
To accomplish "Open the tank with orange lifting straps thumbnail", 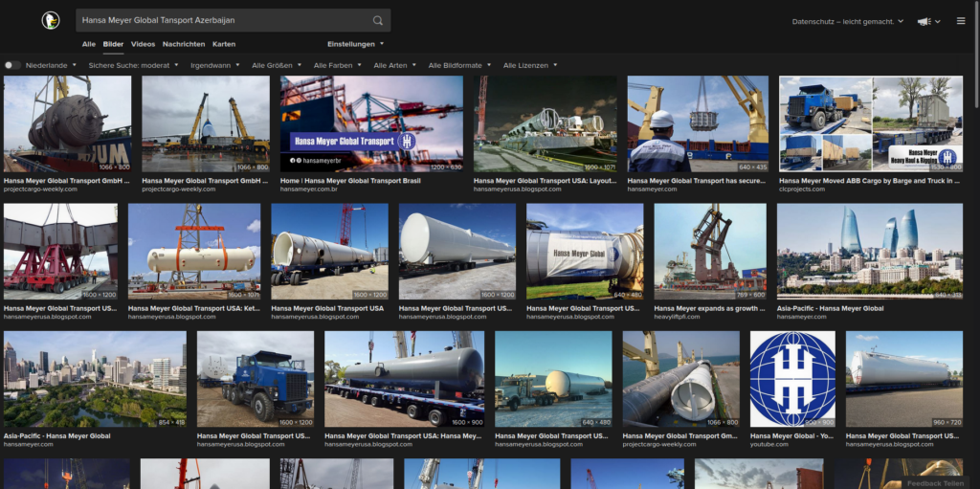I will pos(194,252).
